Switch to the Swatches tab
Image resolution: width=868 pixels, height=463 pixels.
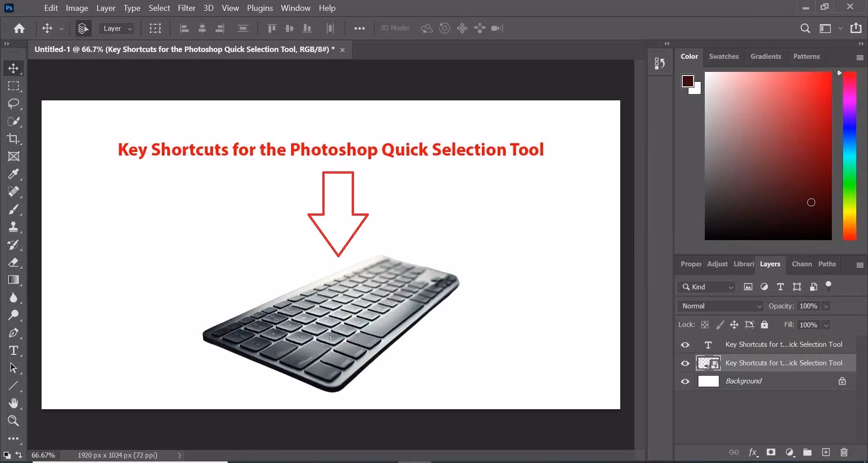[723, 56]
